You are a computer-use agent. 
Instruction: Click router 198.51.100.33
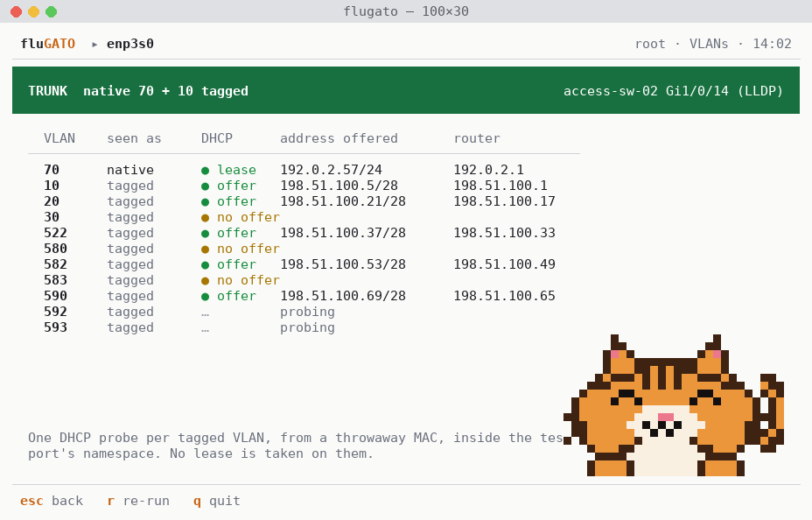pos(504,233)
